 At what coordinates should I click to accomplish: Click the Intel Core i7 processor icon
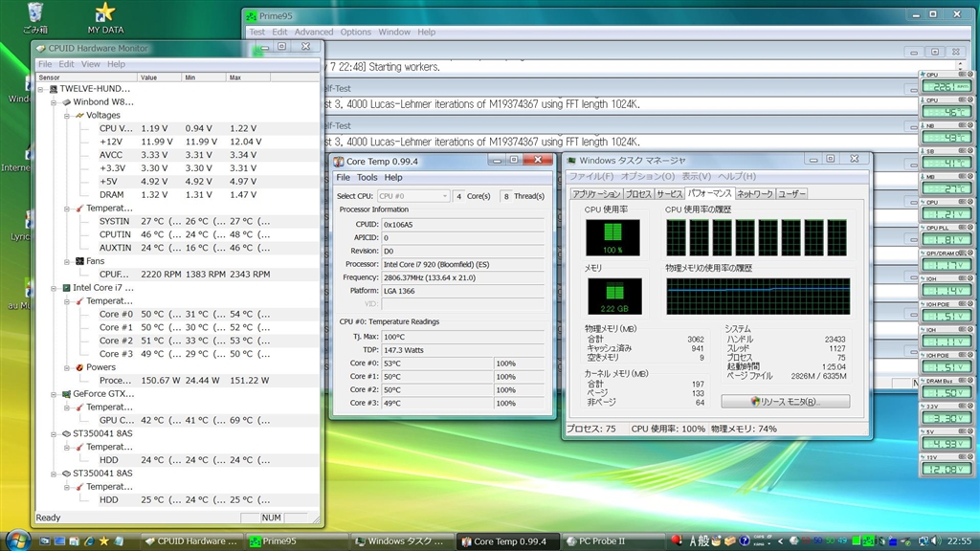click(x=66, y=288)
